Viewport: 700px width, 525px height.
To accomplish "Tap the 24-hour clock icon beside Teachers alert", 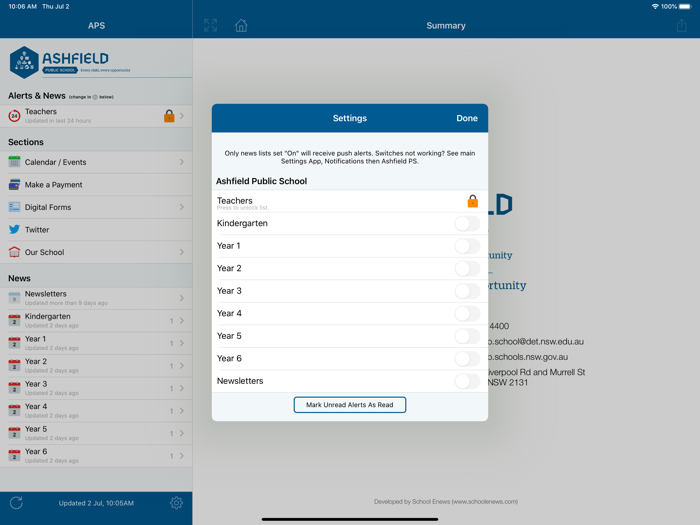I will pyautogui.click(x=14, y=116).
